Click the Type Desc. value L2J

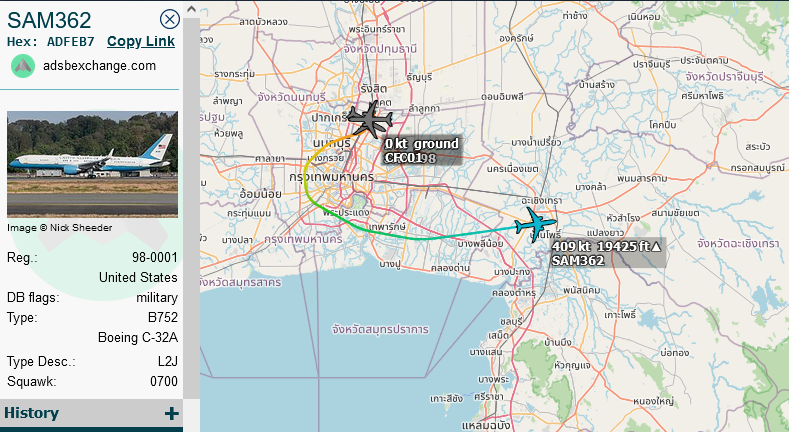pyautogui.click(x=168, y=362)
